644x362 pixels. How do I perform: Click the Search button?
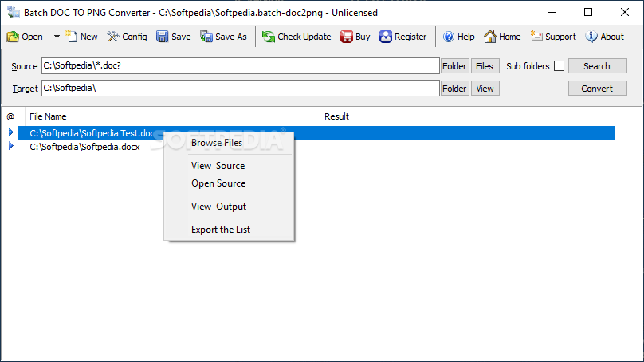coord(597,66)
